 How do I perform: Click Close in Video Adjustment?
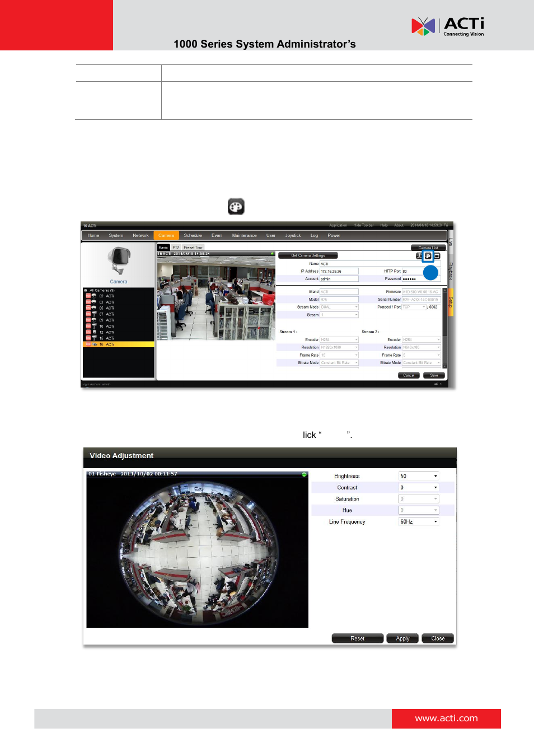(x=438, y=639)
